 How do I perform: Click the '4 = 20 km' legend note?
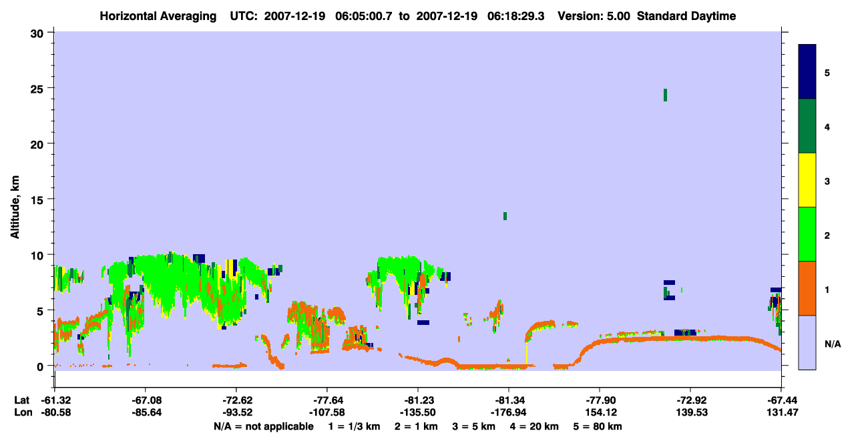click(x=535, y=426)
